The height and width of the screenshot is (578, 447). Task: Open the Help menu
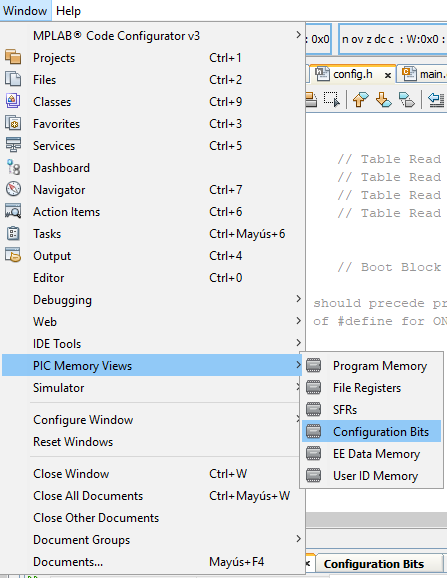[x=68, y=11]
